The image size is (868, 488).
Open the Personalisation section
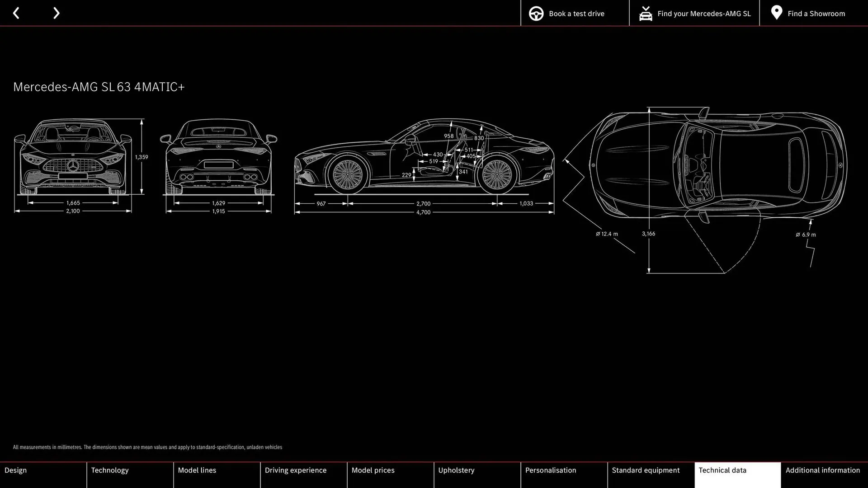pos(563,474)
